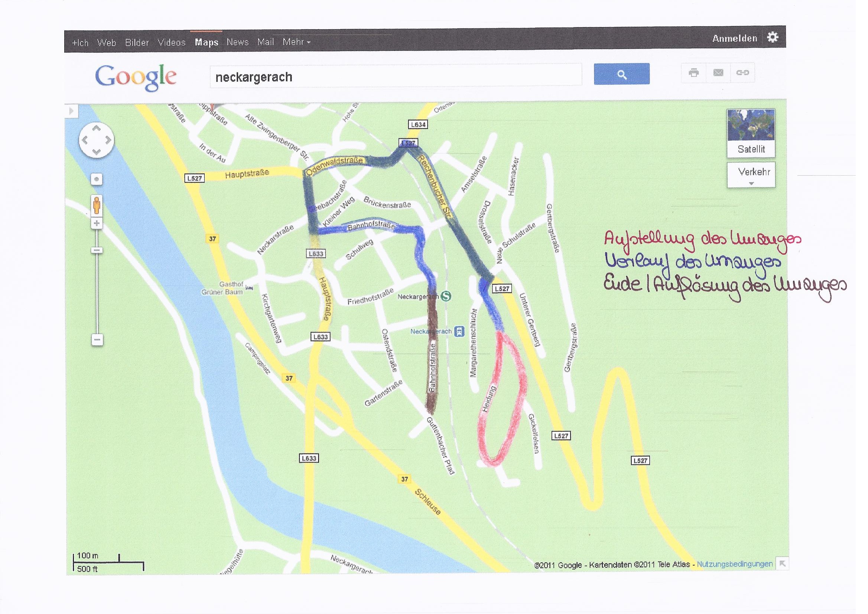868x614 pixels.
Task: Click the map pan control circle
Action: 97,140
